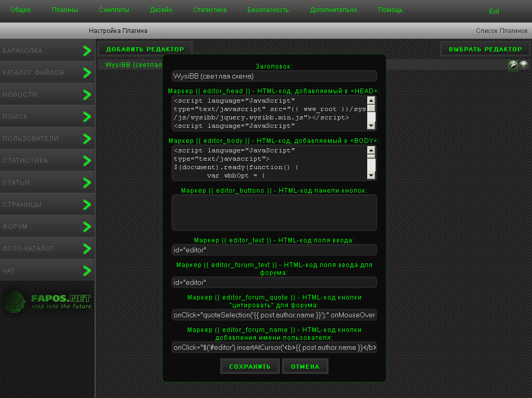This screenshot has width=532, height=398.
Task: Open the Сниппеты top menu
Action: pos(114,10)
